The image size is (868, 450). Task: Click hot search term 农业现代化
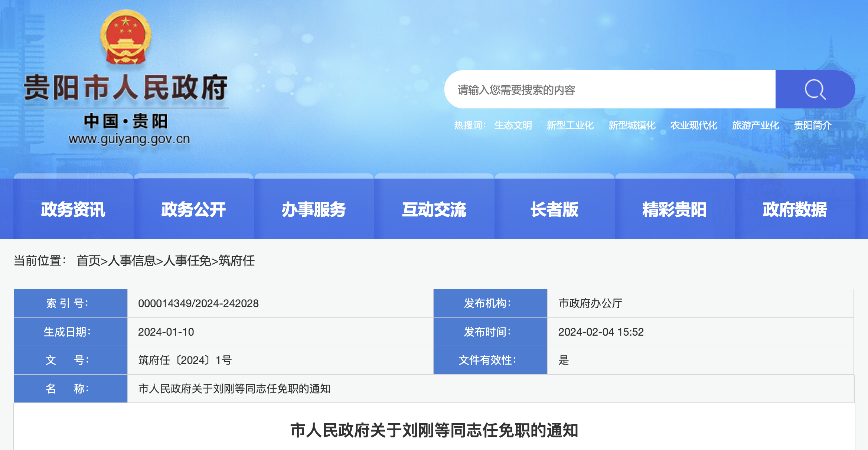pyautogui.click(x=694, y=125)
